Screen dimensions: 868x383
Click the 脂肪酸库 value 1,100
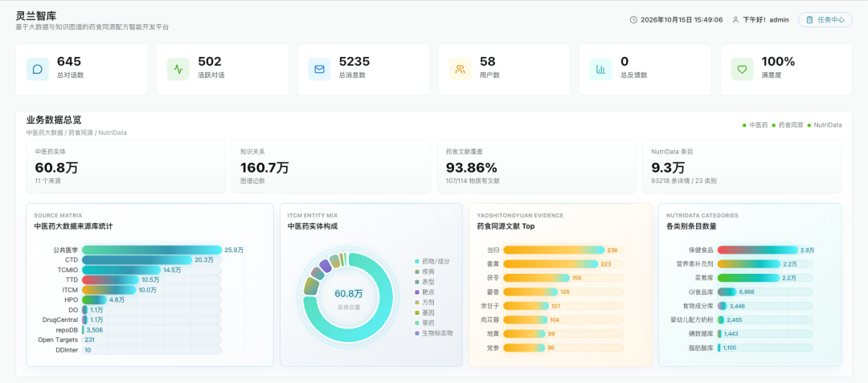[730, 348]
